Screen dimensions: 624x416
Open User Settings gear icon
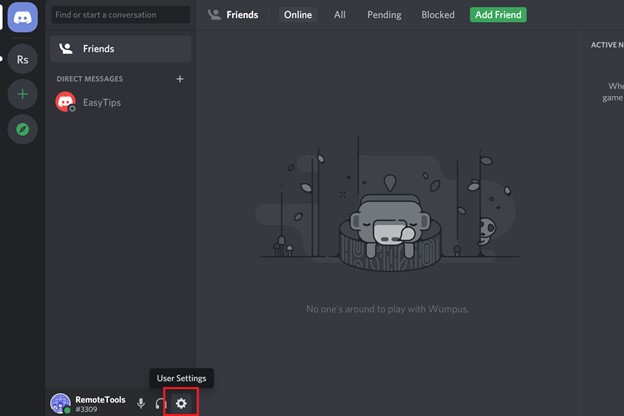pos(181,403)
